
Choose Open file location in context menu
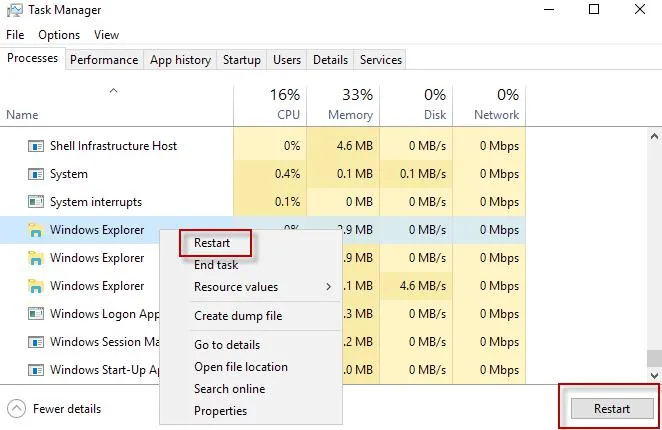click(x=241, y=367)
